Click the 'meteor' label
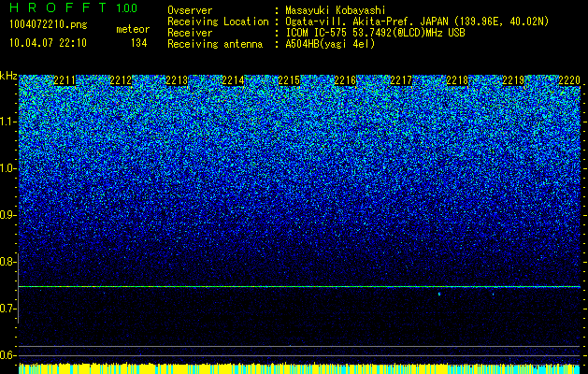This screenshot has width=588, height=374. (133, 29)
